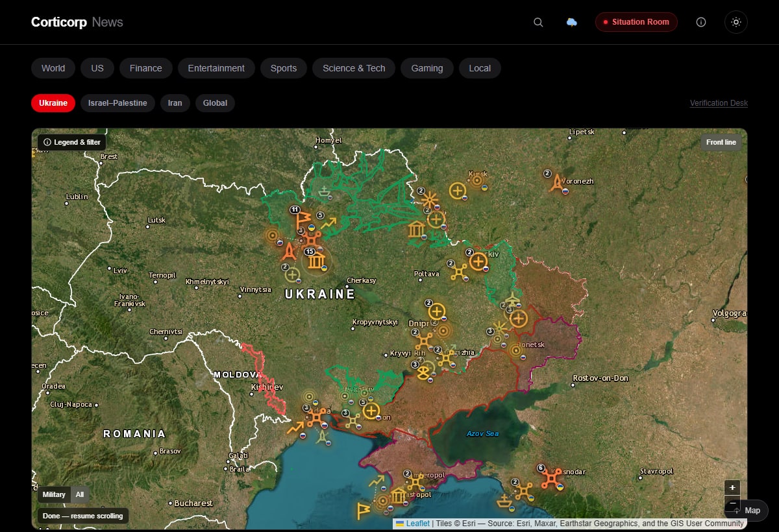
Task: Switch to the Global tab
Action: click(215, 103)
